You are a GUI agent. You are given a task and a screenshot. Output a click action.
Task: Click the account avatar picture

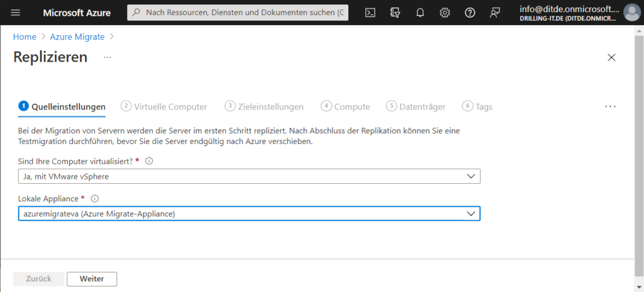631,13
